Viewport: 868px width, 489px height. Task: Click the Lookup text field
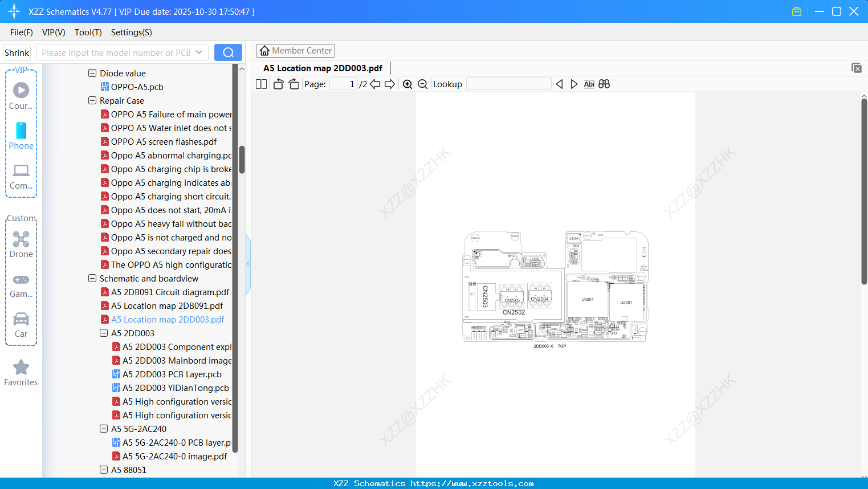tap(509, 84)
